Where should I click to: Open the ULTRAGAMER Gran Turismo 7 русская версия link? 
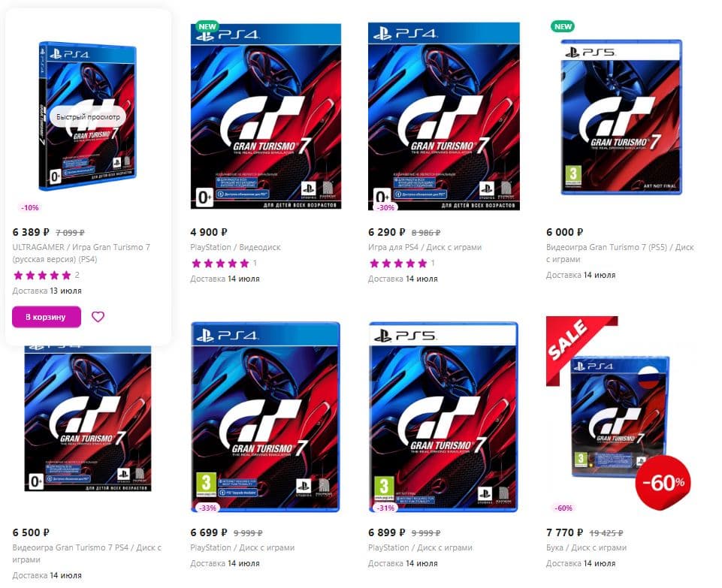click(x=81, y=253)
